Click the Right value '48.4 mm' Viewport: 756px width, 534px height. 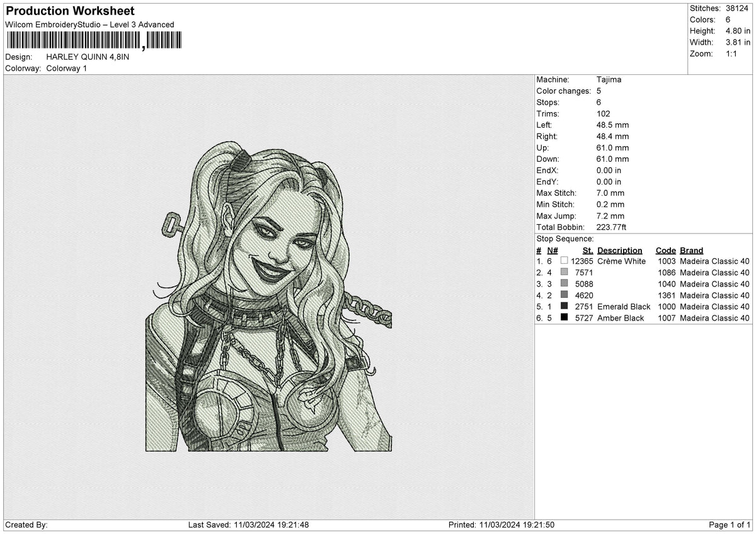[612, 136]
